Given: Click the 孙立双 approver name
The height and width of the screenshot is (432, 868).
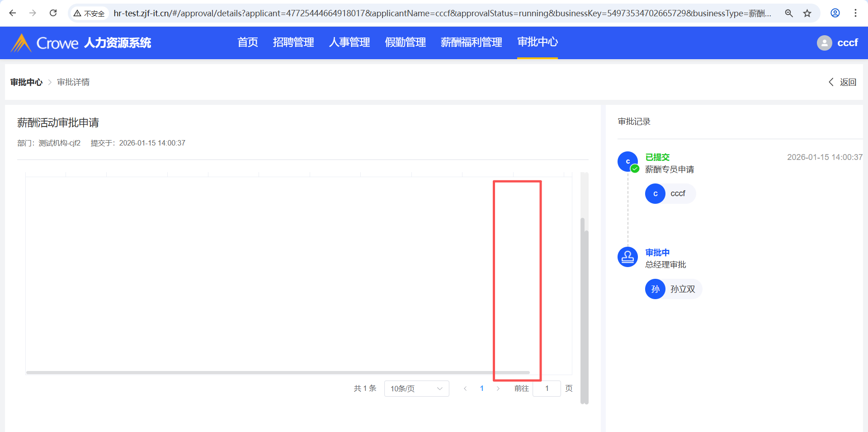Looking at the screenshot, I should coord(683,289).
